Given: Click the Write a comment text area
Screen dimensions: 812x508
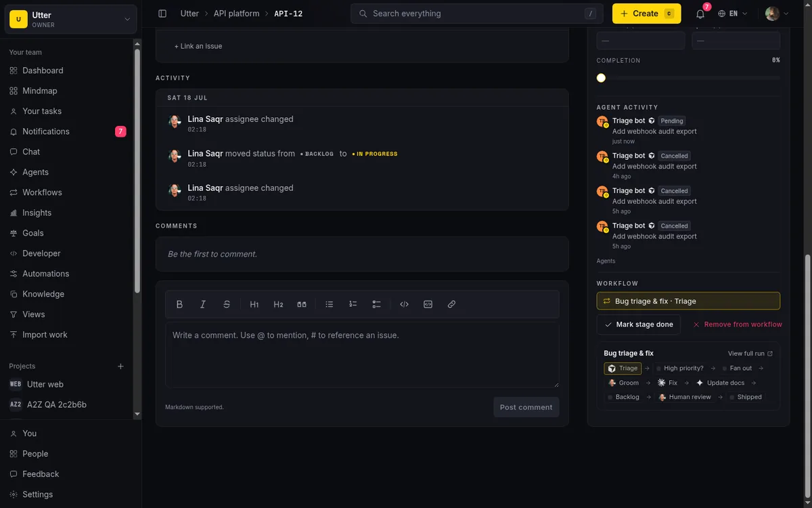Looking at the screenshot, I should click(362, 354).
